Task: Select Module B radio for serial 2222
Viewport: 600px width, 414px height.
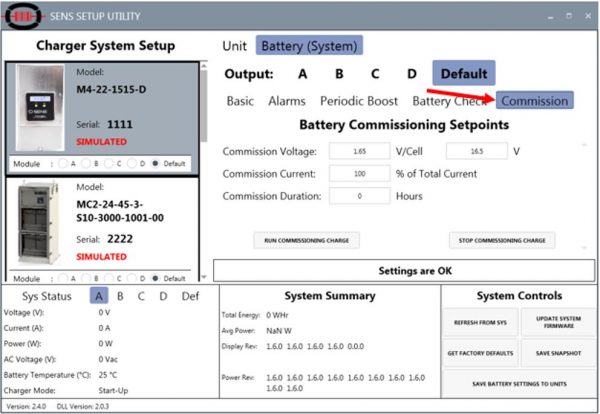Action: [86, 279]
